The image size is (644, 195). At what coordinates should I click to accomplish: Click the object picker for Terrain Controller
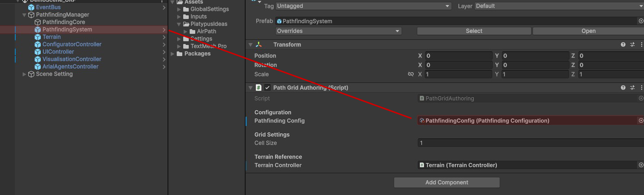[641, 165]
